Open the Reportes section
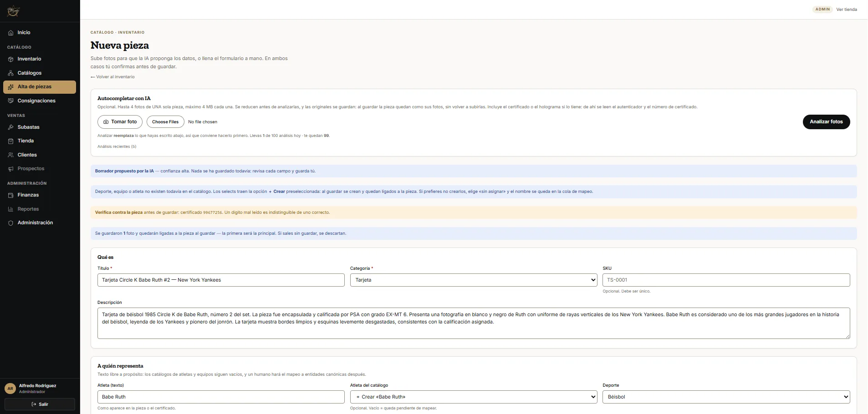Viewport: 868px width, 414px height. point(40,209)
